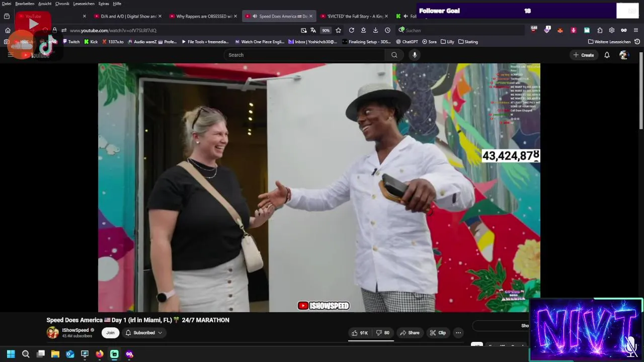Search with voice microphone button
Screen dimensions: 644x362
click(x=415, y=55)
